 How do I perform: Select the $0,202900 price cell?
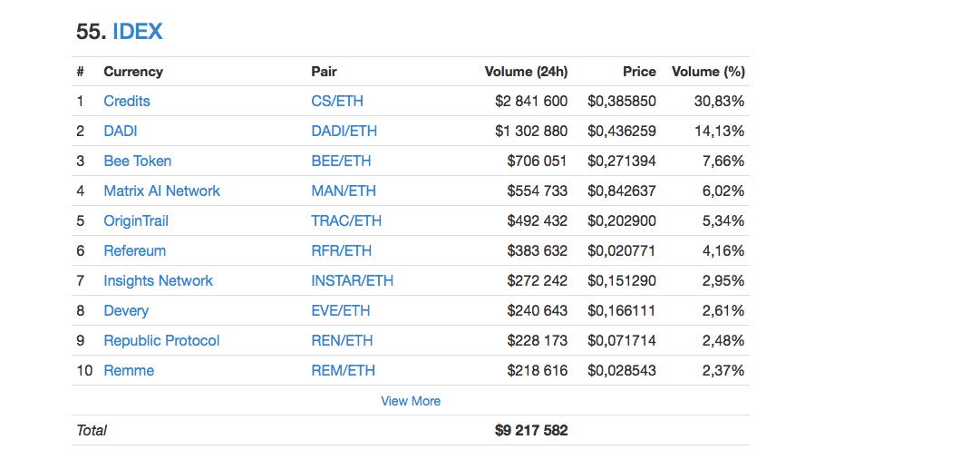point(622,220)
